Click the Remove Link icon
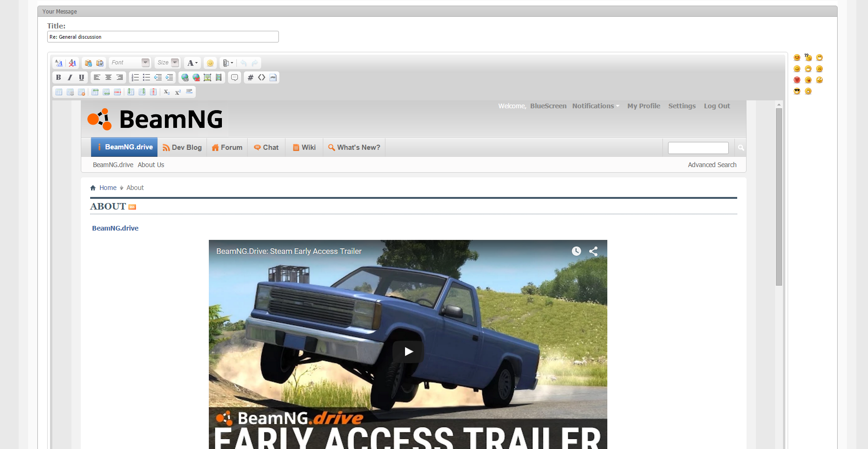Screen dimensions: 868x449 coord(196,77)
